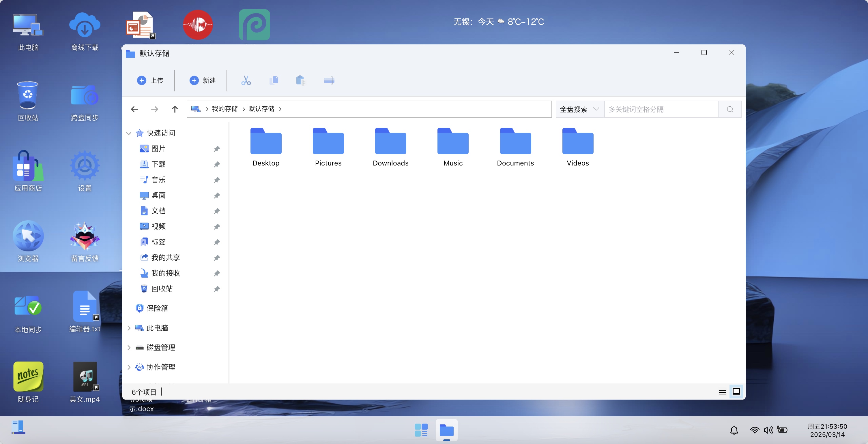Screen dimensions: 868x444
Task: Click the paste clipboard icon in toolbar
Action: tap(301, 80)
